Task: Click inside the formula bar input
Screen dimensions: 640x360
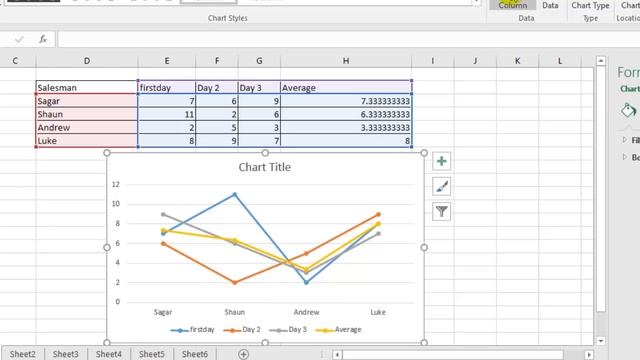Action: pyautogui.click(x=349, y=40)
